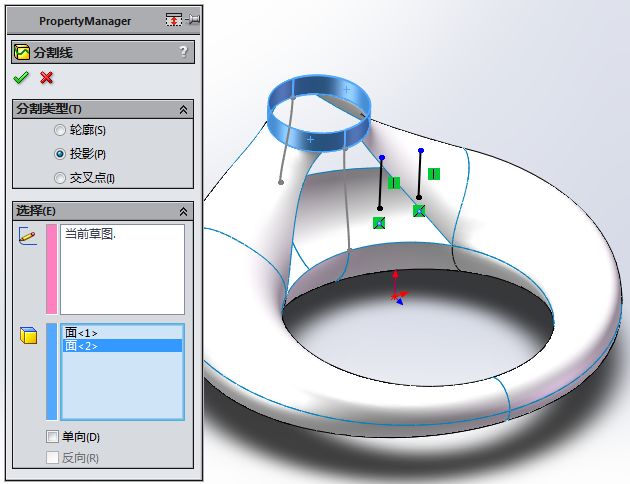Click coincident relation icon under left line
The height and width of the screenshot is (484, 630).
click(x=379, y=223)
